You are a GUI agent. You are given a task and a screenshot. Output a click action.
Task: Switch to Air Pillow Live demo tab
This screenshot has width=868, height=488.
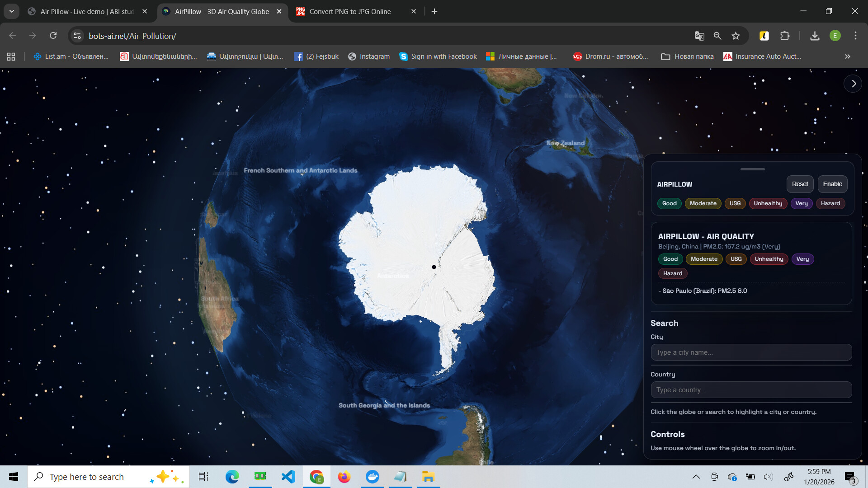coord(87,11)
